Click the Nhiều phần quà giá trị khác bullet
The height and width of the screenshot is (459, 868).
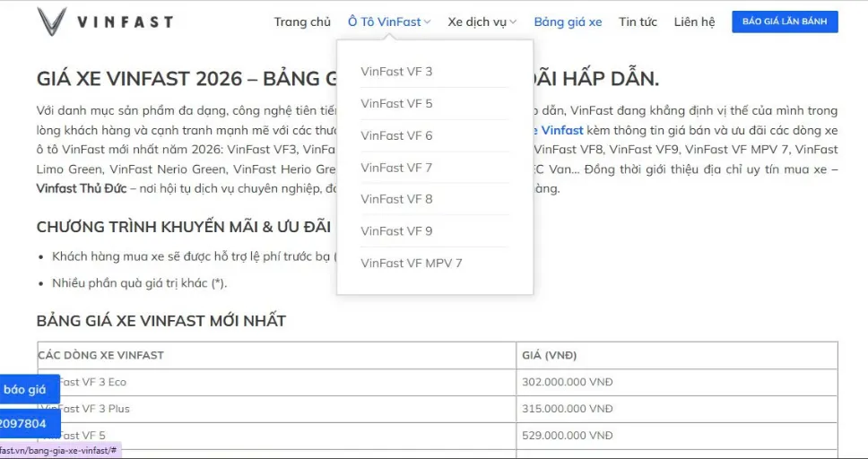coord(140,283)
